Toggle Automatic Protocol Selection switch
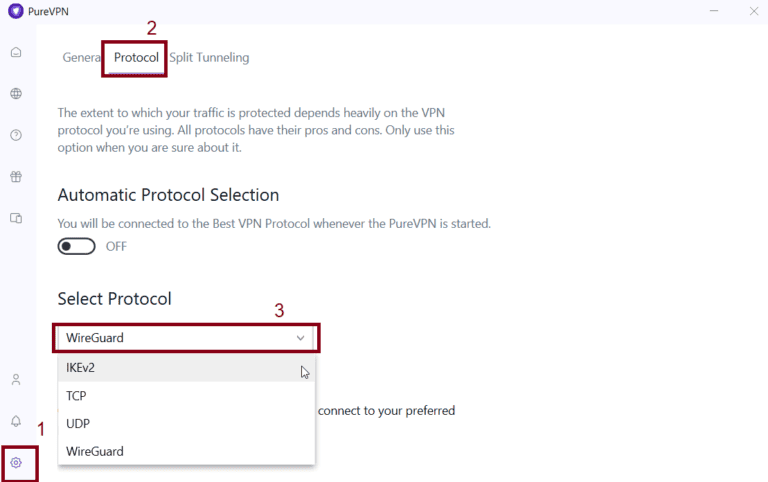Screen dimensions: 768x482 coord(77,246)
